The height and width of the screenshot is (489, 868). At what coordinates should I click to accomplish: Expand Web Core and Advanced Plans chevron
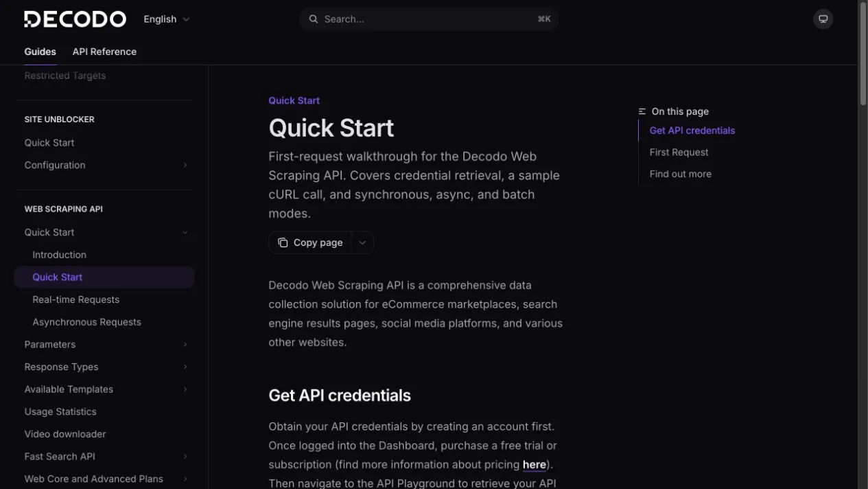pyautogui.click(x=185, y=479)
